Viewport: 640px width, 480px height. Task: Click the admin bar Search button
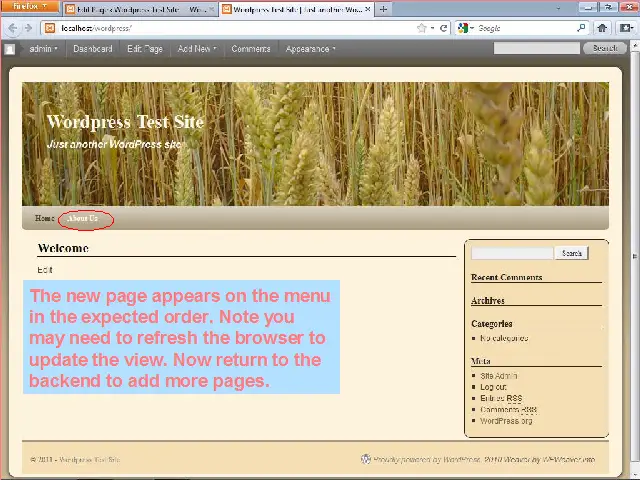[604, 48]
